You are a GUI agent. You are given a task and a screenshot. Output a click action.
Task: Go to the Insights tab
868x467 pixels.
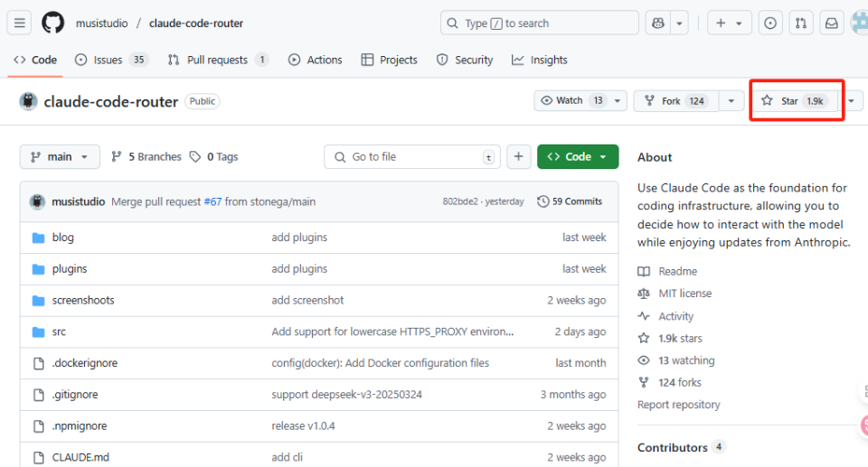[x=540, y=60]
